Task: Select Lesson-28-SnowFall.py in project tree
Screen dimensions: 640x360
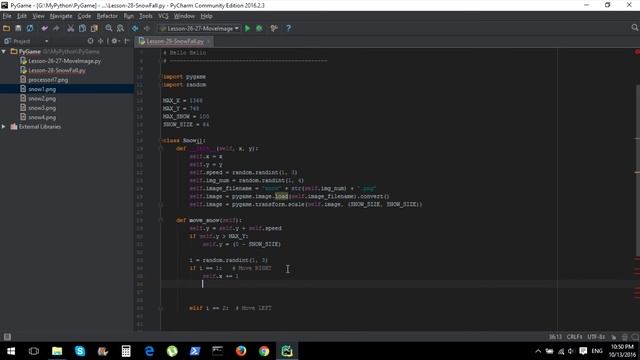Action: (x=57, y=70)
